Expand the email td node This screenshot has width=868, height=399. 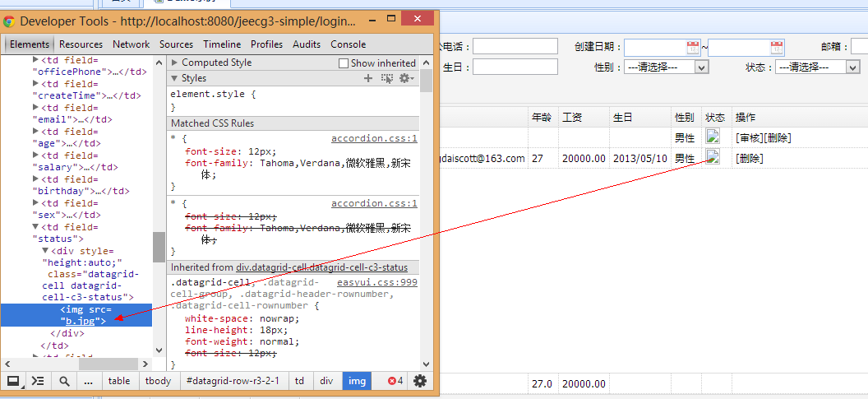[36, 108]
